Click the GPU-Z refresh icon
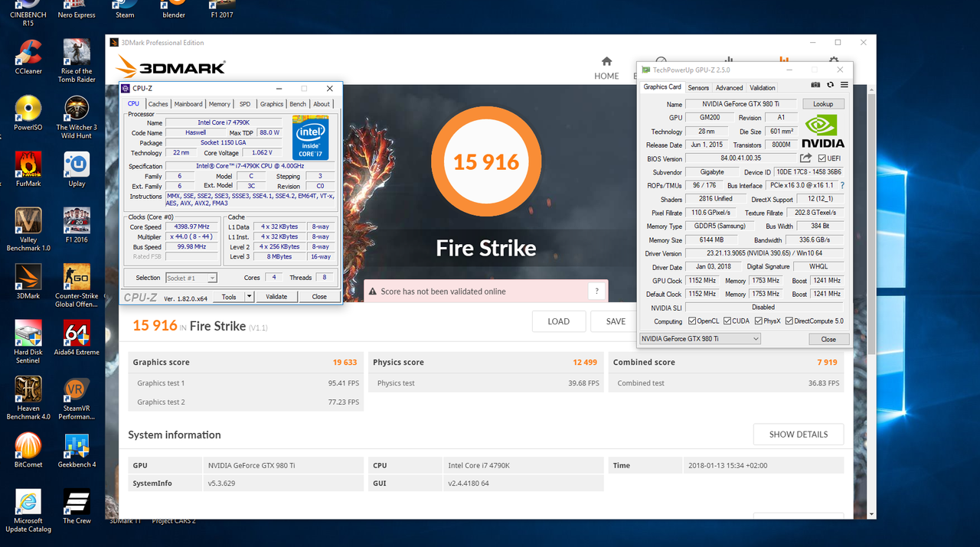 click(830, 85)
